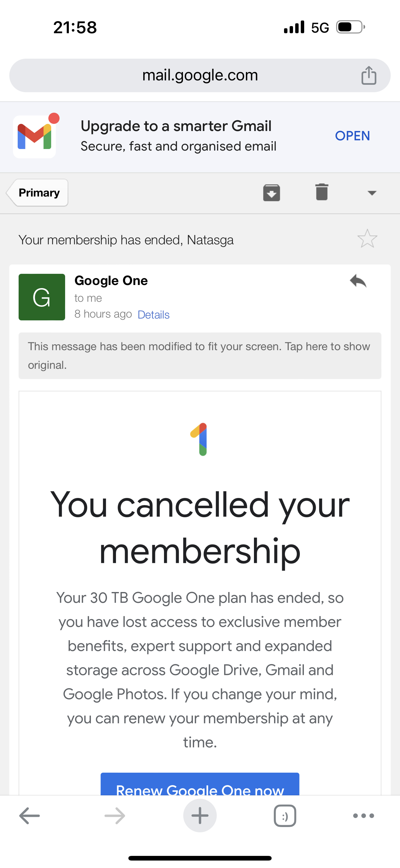Tap message-modified notice to show original

(x=200, y=355)
